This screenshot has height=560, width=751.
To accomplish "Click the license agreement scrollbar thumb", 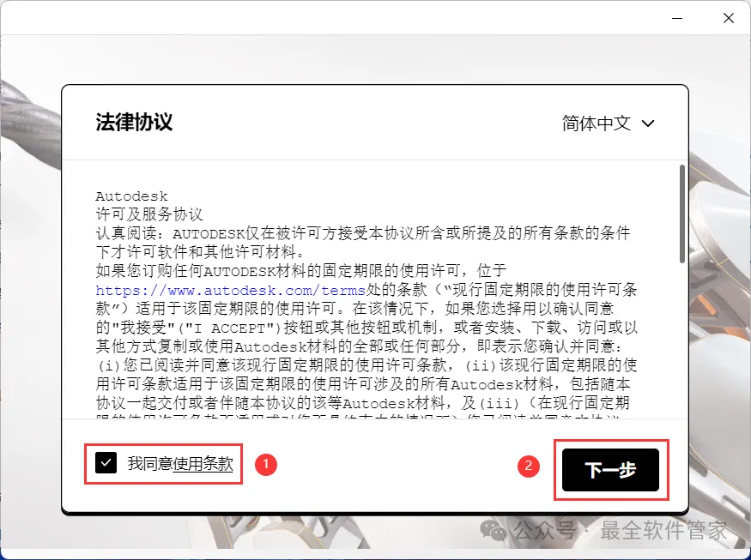I will [682, 214].
